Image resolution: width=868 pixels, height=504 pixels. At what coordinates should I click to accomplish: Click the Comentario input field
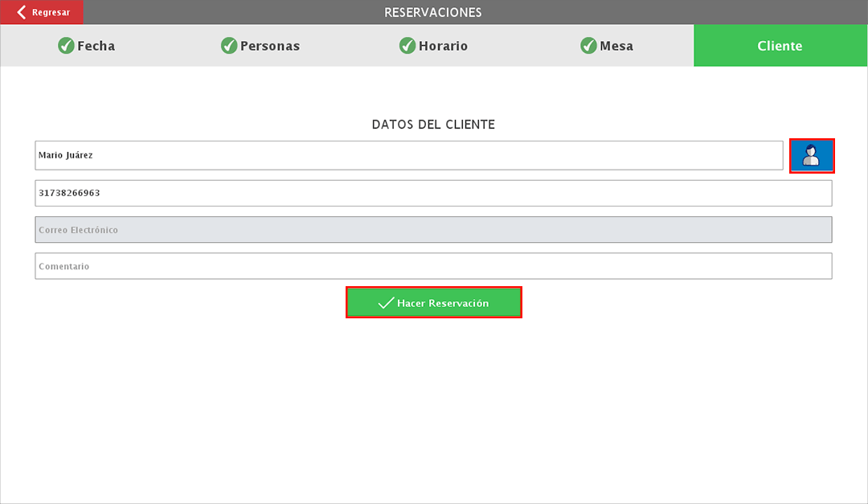coord(433,265)
